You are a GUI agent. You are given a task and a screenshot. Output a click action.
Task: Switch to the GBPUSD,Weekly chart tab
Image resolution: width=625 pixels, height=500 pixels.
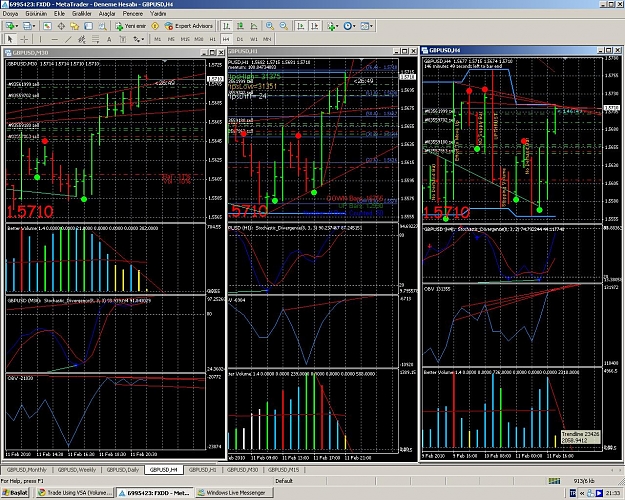[77, 470]
